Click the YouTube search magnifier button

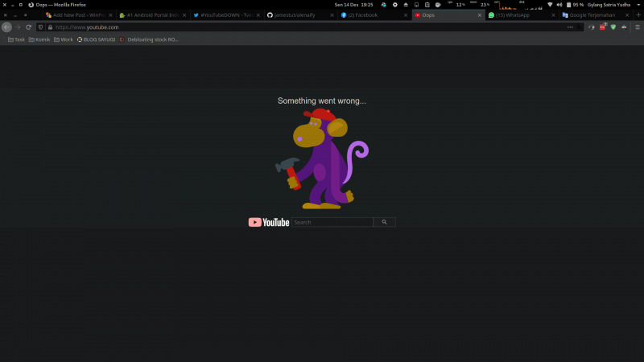click(x=385, y=222)
